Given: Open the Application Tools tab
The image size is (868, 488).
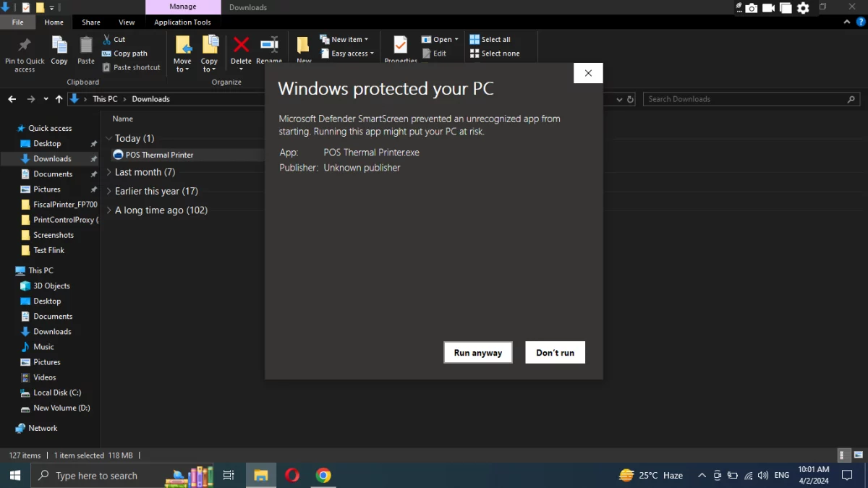Looking at the screenshot, I should point(182,22).
